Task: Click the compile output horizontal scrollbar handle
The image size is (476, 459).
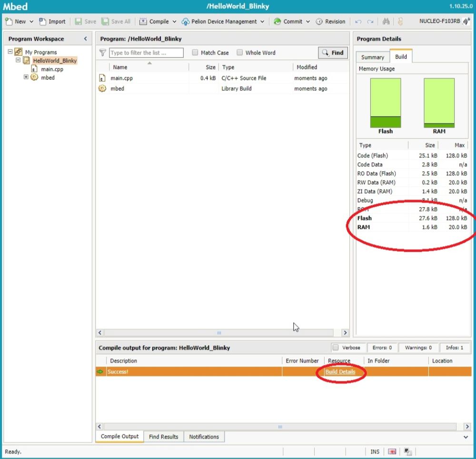Action: (x=280, y=427)
